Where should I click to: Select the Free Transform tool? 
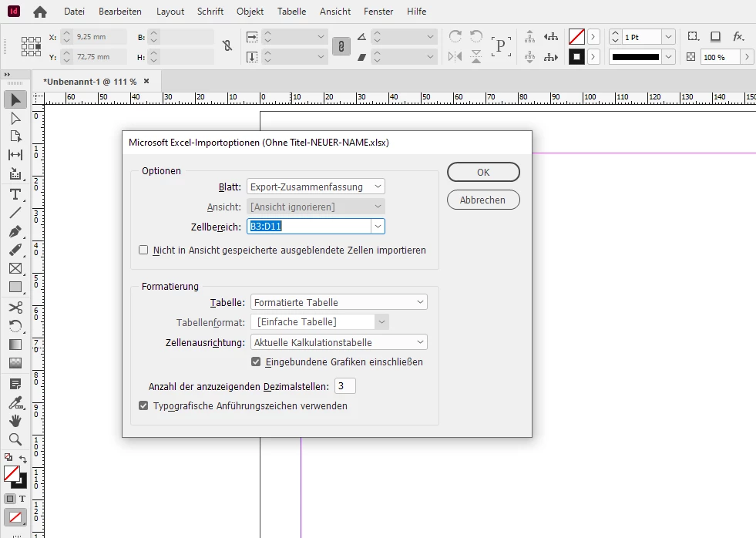[15, 326]
